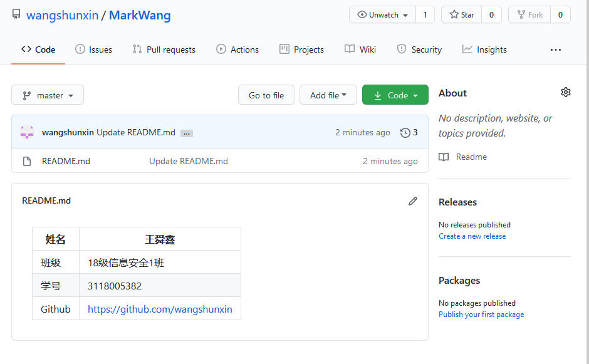Click the 姓名 table header cell
Image resolution: width=589 pixels, height=364 pixels.
[x=56, y=239]
